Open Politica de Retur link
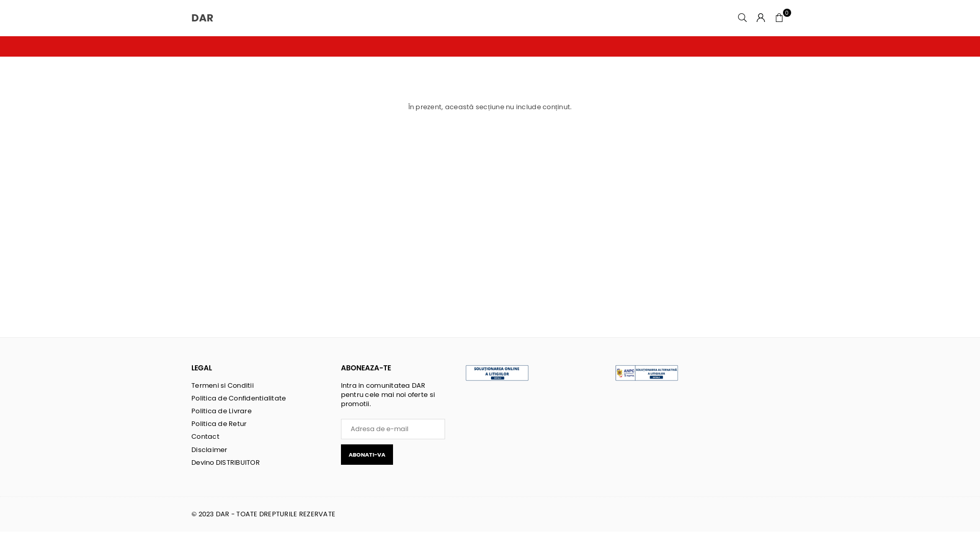980x551 pixels. tap(219, 424)
